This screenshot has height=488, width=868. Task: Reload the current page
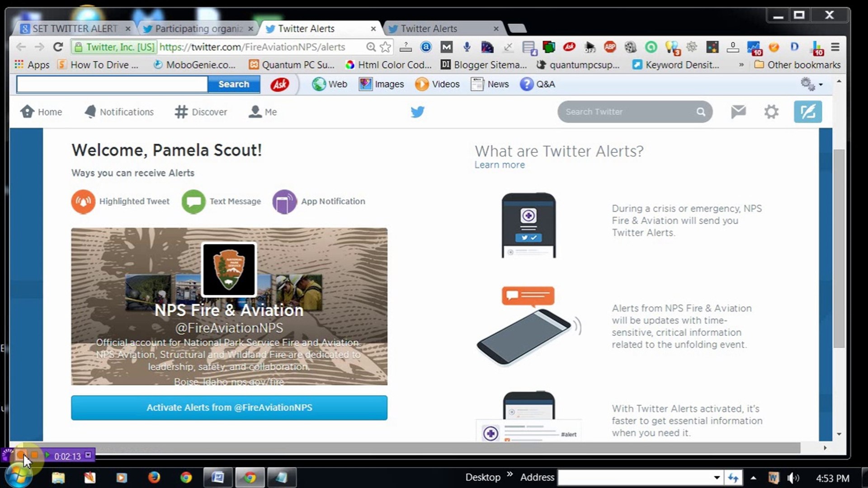(x=58, y=47)
